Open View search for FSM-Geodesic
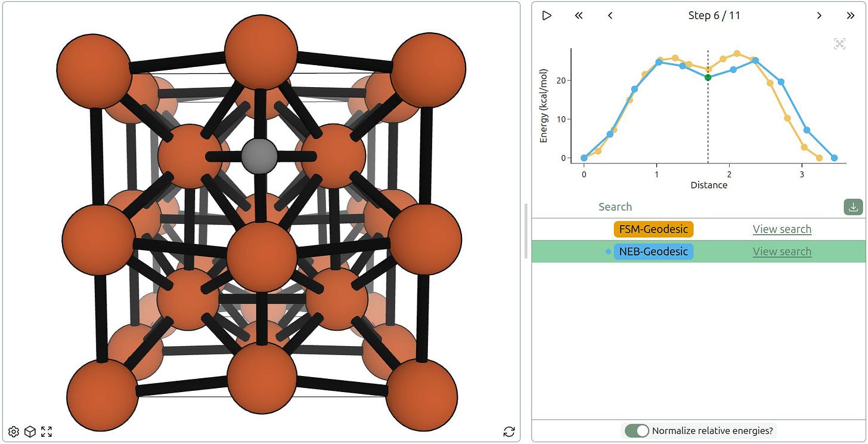This screenshot has width=868, height=444. point(782,229)
